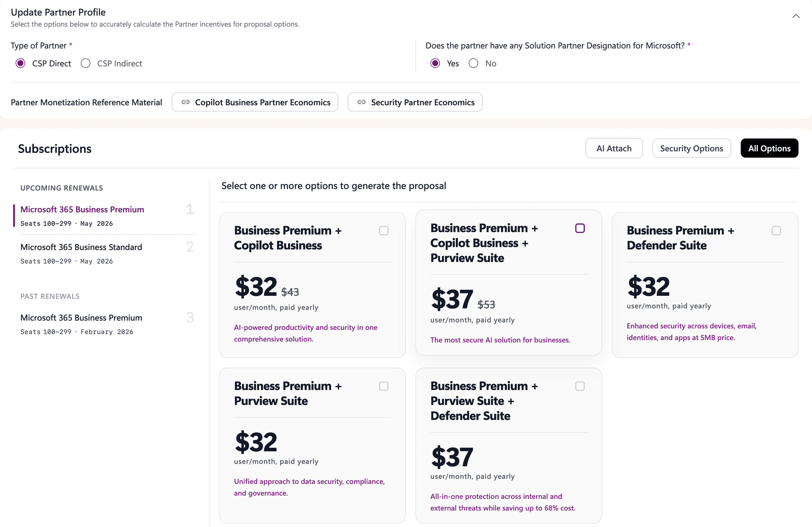Choose Yes for Solution Partner Designation

435,63
